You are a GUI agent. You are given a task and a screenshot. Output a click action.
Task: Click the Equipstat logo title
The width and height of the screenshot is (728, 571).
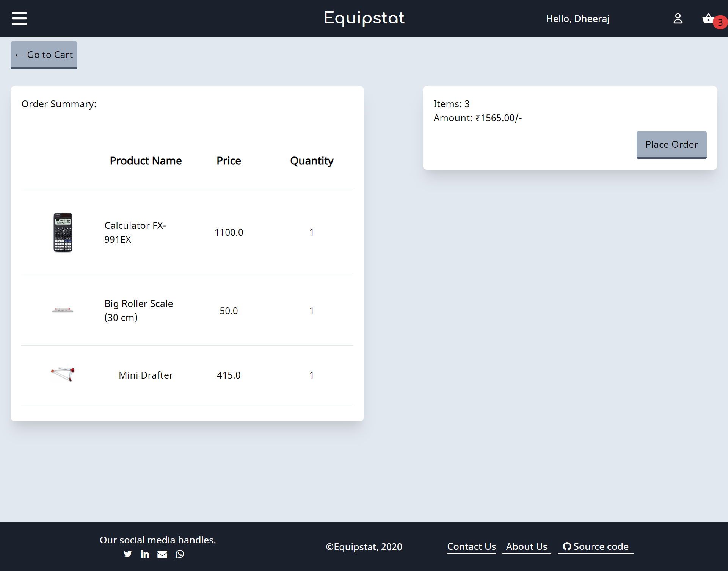tap(364, 18)
